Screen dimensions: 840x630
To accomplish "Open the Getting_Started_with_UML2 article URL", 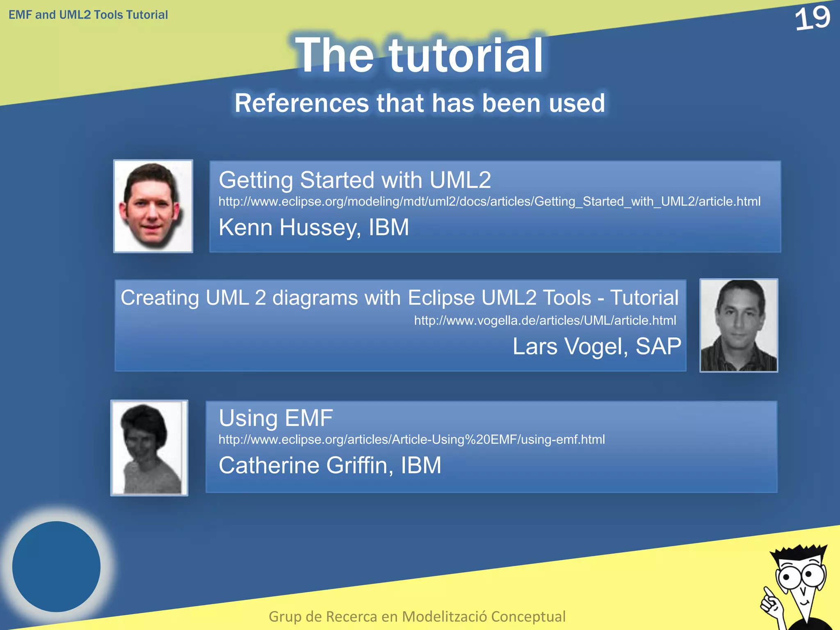I will click(489, 201).
